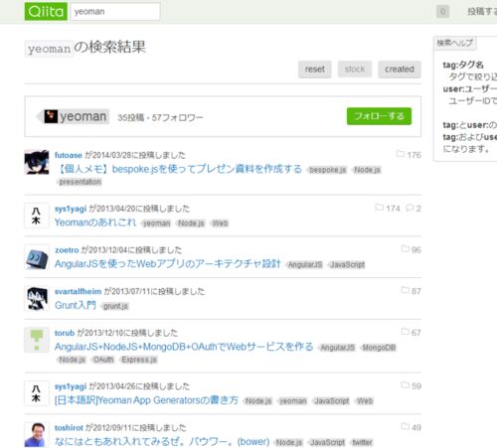Click the stock folder icon beside 87

tap(405, 290)
